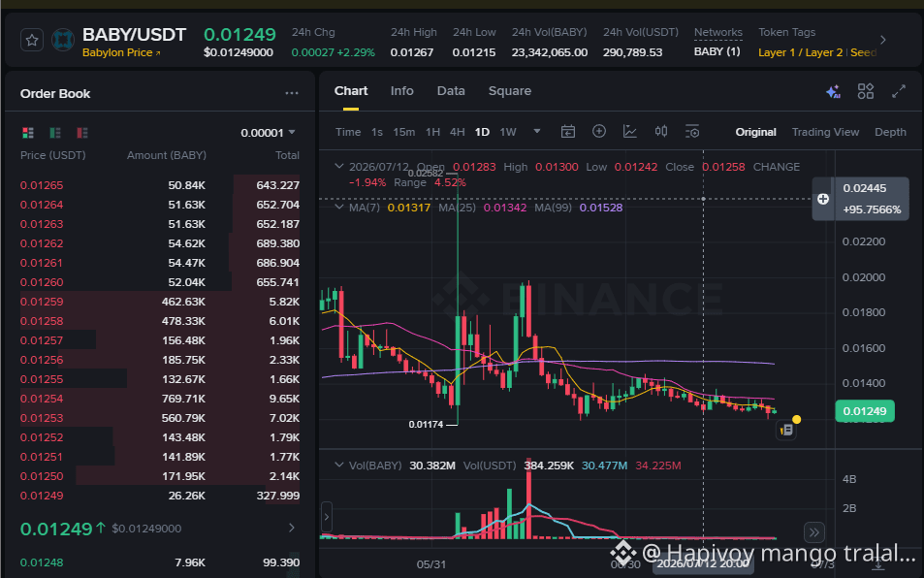Open the news marker icon on chart

[x=786, y=431]
